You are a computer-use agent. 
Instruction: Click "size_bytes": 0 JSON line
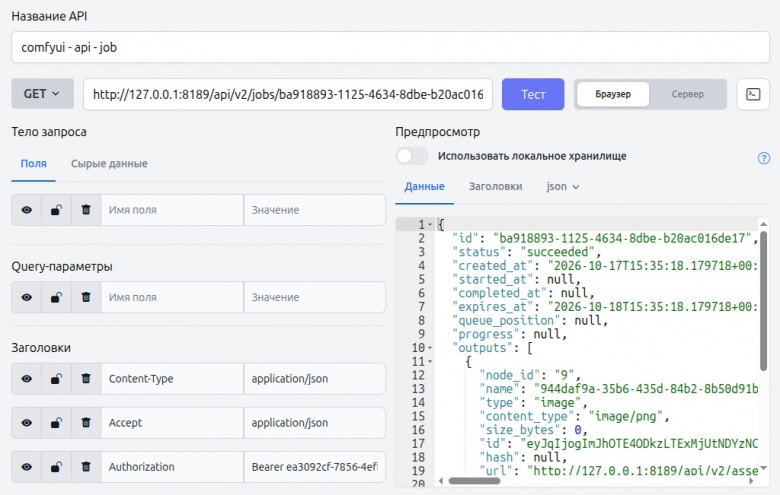tap(533, 430)
